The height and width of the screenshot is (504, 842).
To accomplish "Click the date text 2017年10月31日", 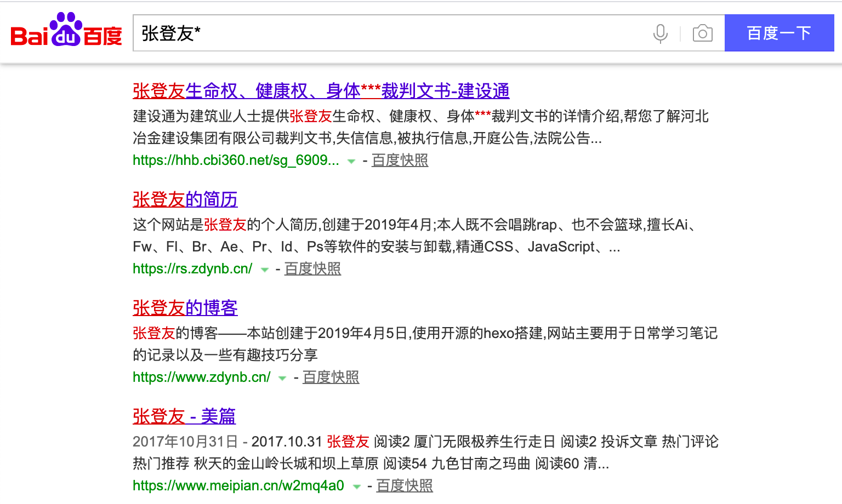I will [x=185, y=442].
